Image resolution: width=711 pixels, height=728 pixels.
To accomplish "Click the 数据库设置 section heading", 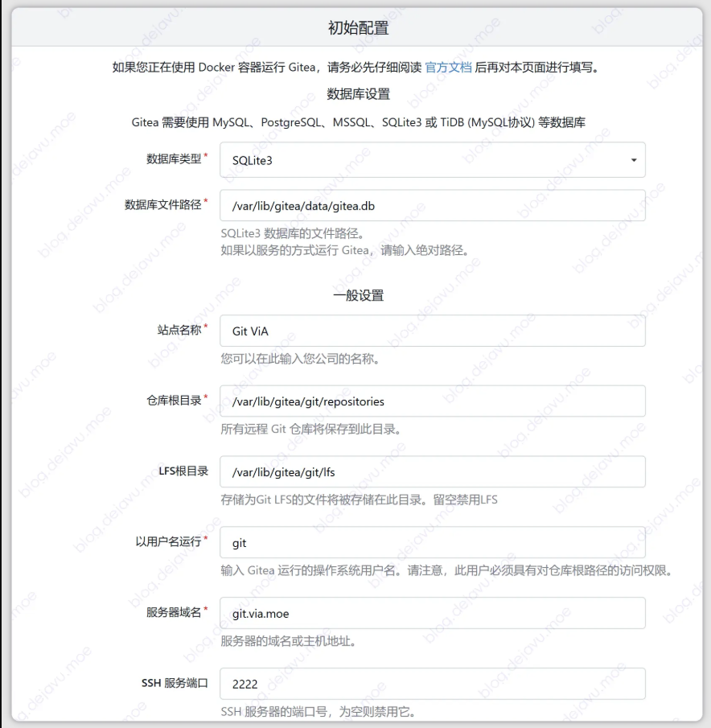I will (358, 94).
